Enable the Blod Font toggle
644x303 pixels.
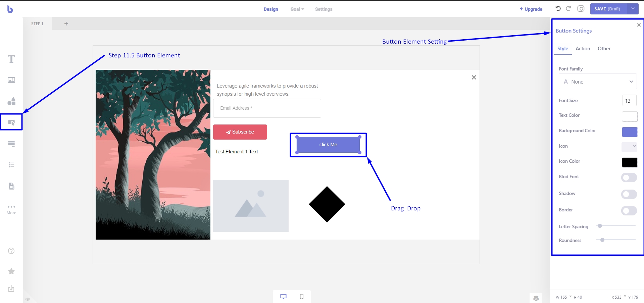629,177
